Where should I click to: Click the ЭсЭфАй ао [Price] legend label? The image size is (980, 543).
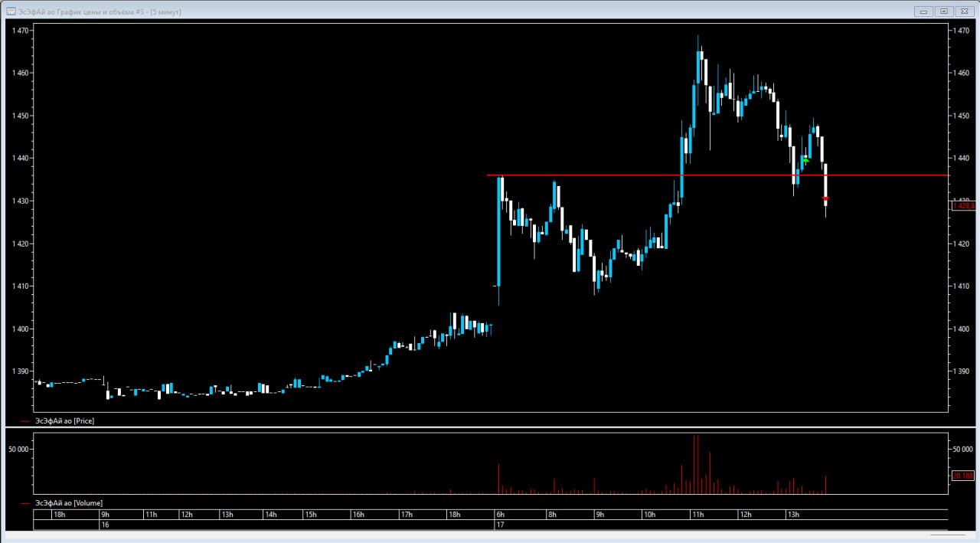(65, 421)
